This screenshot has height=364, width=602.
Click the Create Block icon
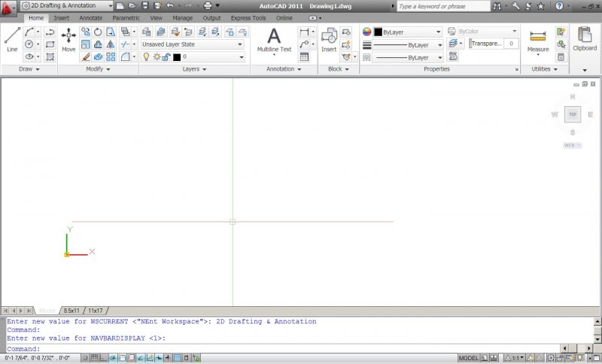pos(346,32)
